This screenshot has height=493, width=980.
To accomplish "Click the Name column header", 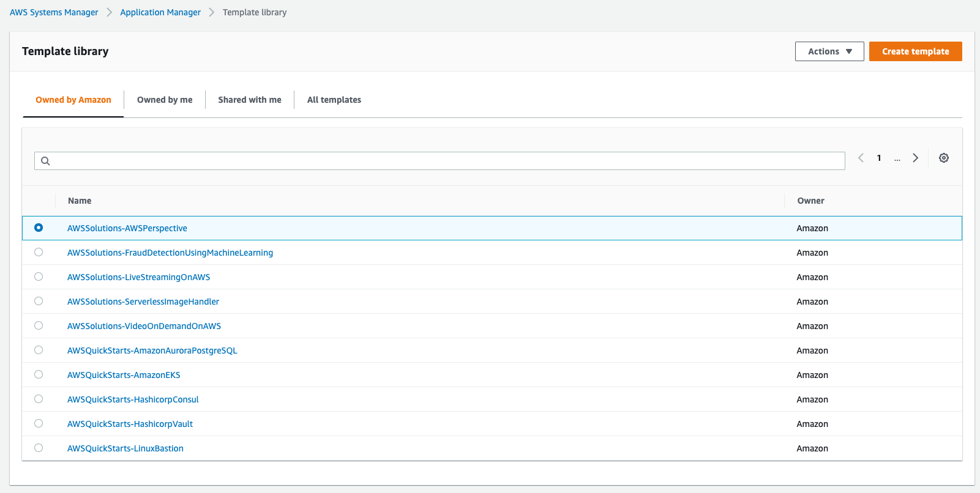I will [80, 201].
